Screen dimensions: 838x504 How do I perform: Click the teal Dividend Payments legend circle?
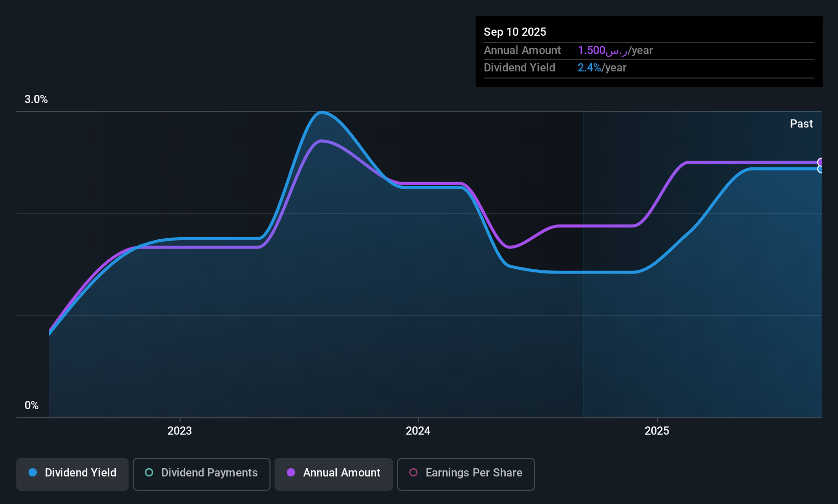point(149,472)
